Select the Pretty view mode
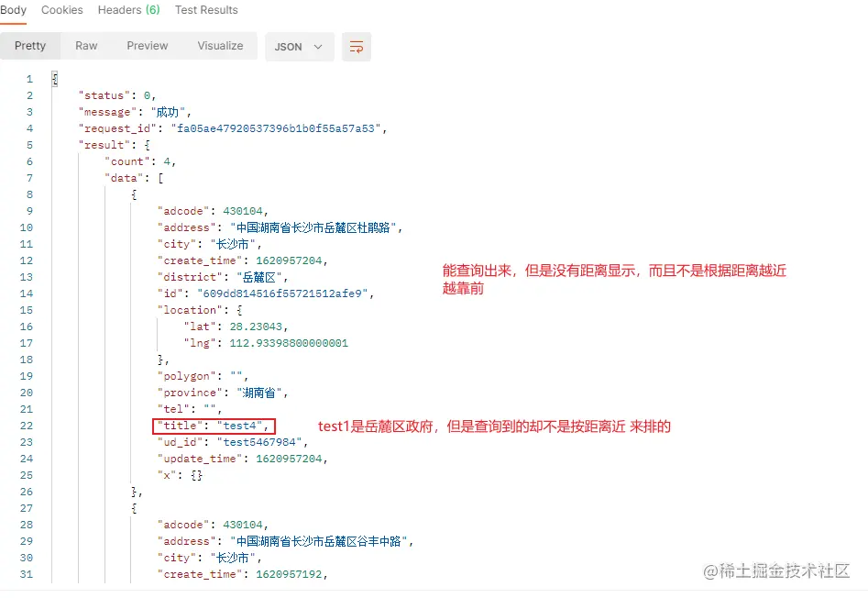The height and width of the screenshot is (598, 868). pyautogui.click(x=30, y=46)
